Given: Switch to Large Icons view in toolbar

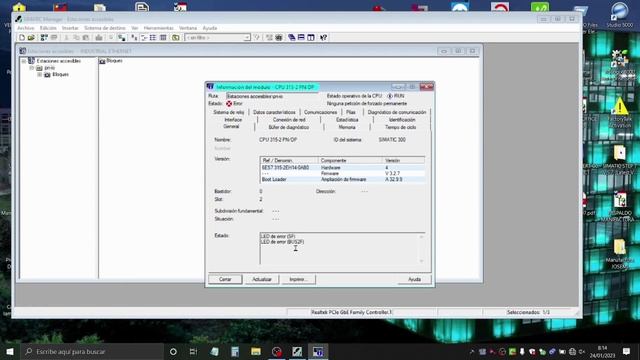Looking at the screenshot, I should point(134,38).
